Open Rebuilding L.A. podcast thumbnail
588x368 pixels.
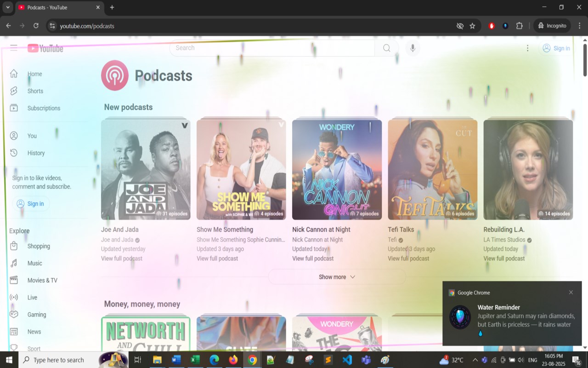pyautogui.click(x=528, y=169)
